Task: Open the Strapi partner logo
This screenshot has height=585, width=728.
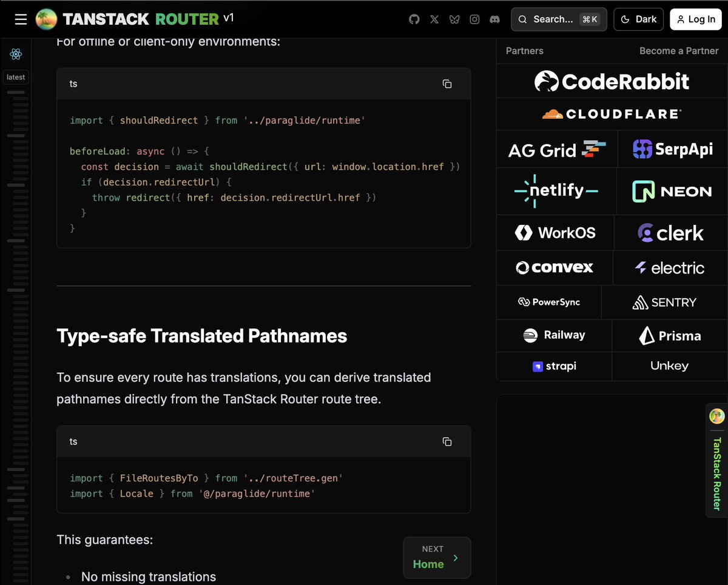Action: [x=554, y=366]
